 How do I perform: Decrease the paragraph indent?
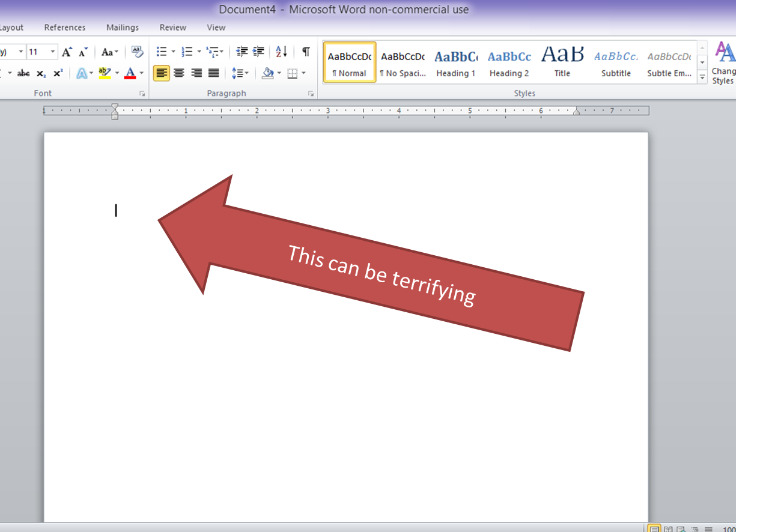point(242,52)
